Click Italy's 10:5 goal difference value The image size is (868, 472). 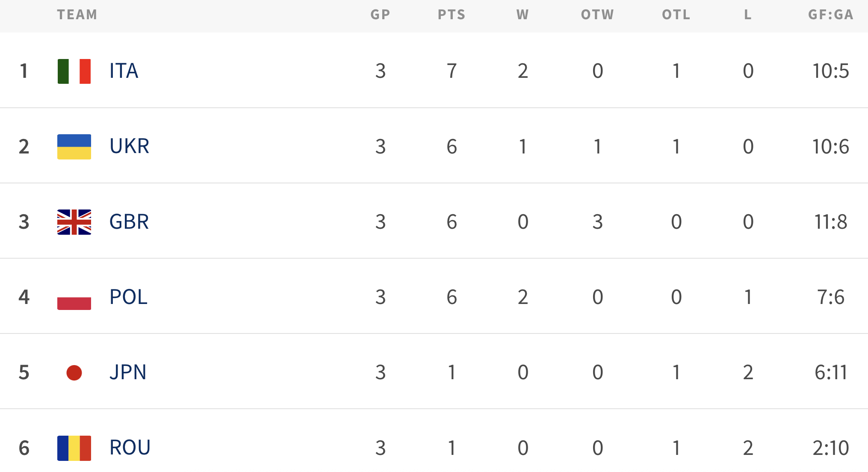click(x=830, y=71)
